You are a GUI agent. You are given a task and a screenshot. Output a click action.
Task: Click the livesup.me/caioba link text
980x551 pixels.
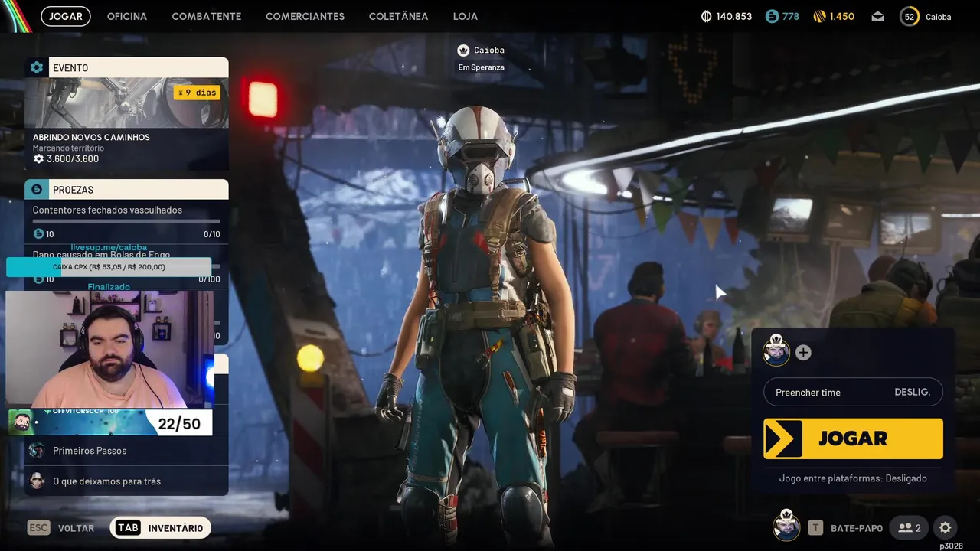[109, 247]
